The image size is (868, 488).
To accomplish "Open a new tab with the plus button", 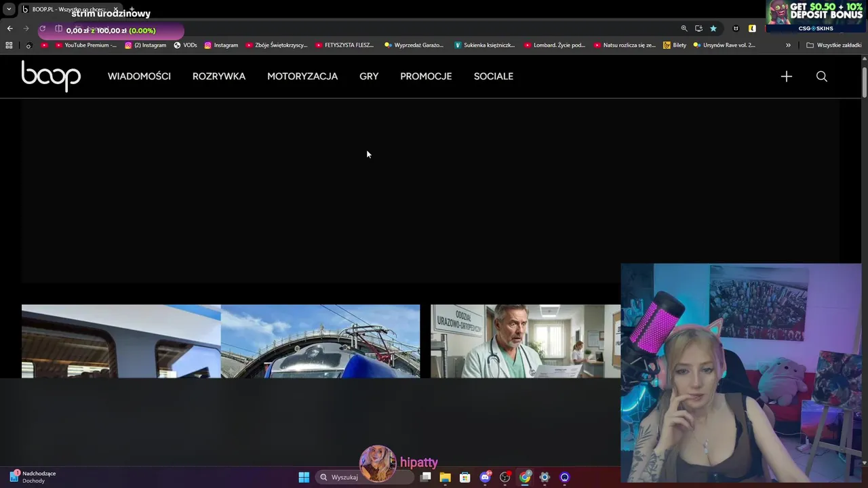I will click(132, 9).
